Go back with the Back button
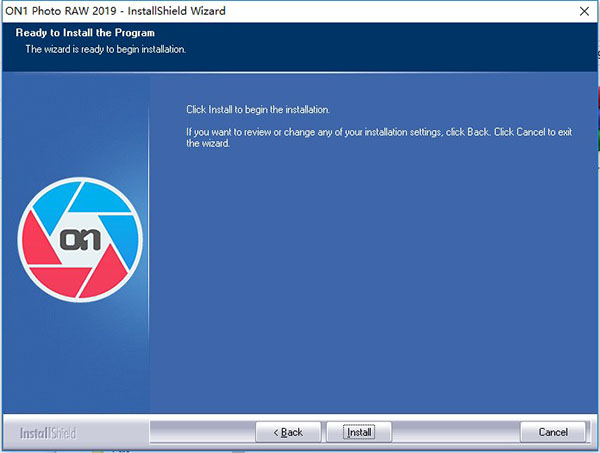This screenshot has width=600, height=453. click(288, 432)
